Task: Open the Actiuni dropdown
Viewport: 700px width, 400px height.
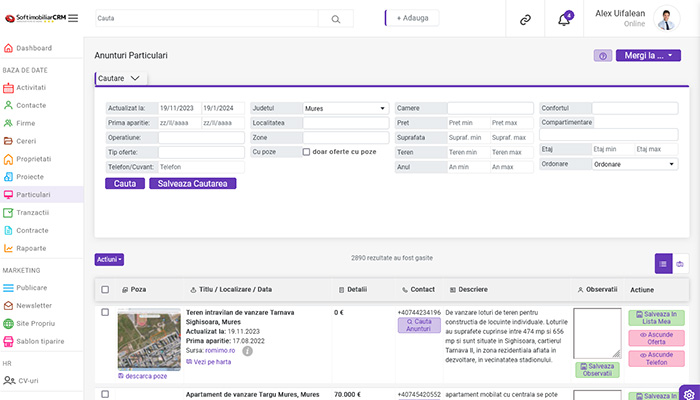Action: click(109, 260)
